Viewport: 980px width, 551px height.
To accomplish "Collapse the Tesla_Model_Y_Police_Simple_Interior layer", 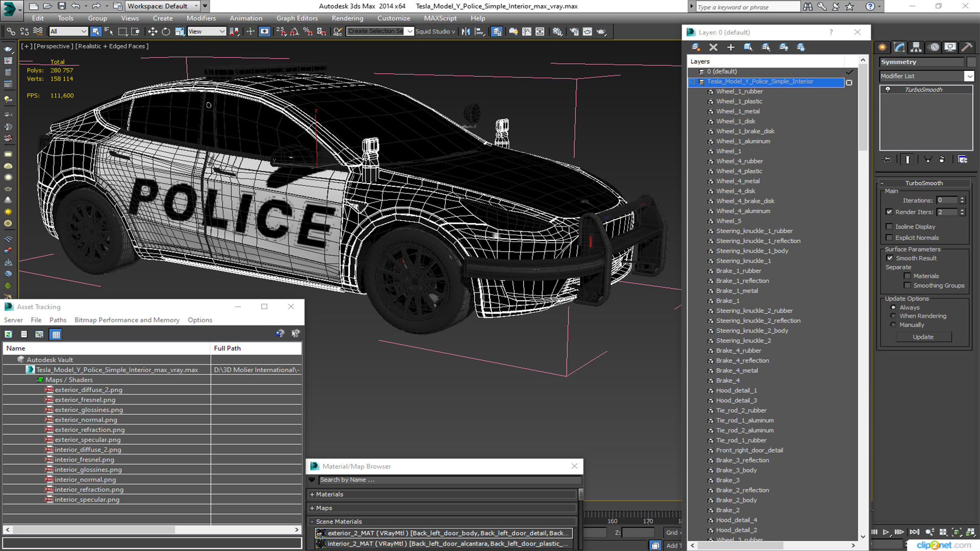I will click(x=693, y=82).
